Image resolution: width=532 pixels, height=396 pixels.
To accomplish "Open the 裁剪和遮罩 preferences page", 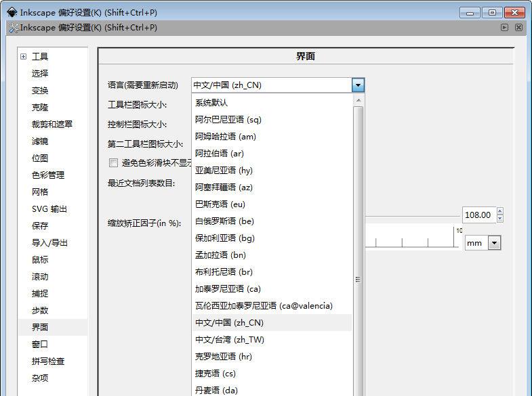I will (x=52, y=125).
